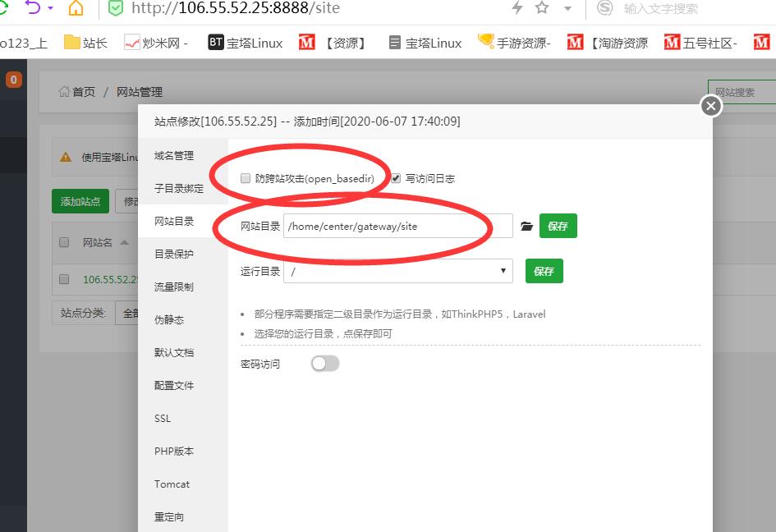The width and height of the screenshot is (776, 532).
Task: Click the lightning speed mode icon
Action: (517, 8)
